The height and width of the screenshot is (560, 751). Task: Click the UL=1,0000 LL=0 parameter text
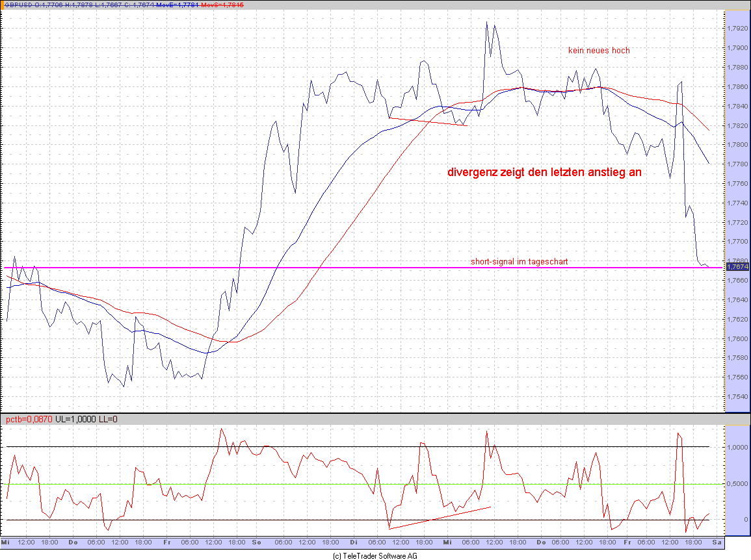(86, 419)
